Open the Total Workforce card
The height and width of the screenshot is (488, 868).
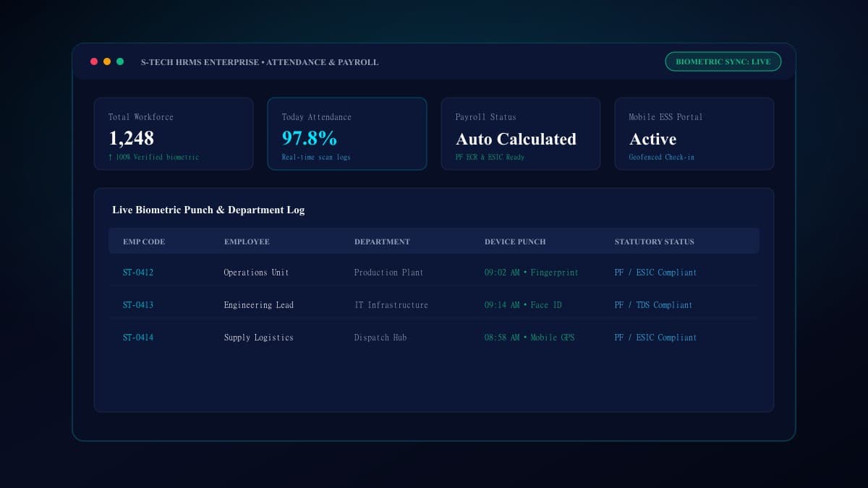pyautogui.click(x=174, y=134)
